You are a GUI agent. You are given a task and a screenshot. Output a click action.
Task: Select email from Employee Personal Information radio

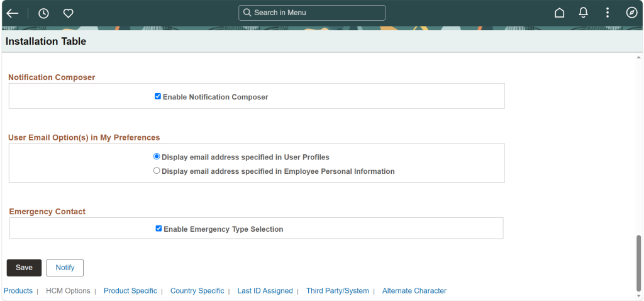(157, 171)
